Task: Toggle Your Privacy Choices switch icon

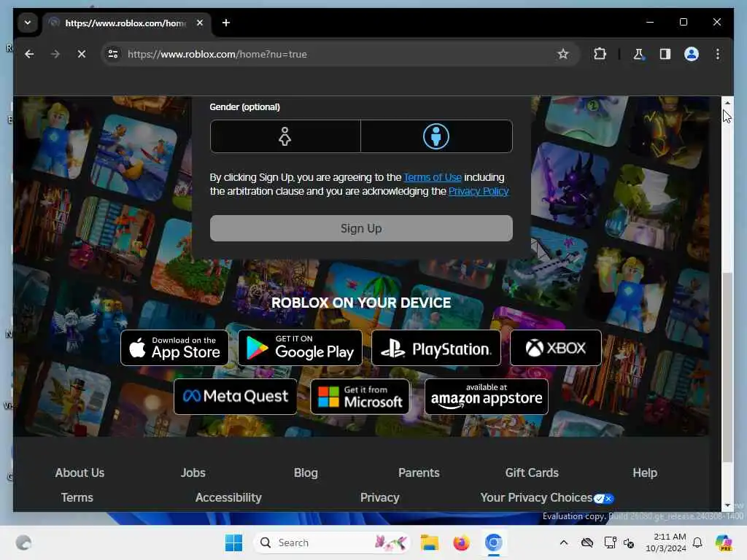Action: pos(603,499)
